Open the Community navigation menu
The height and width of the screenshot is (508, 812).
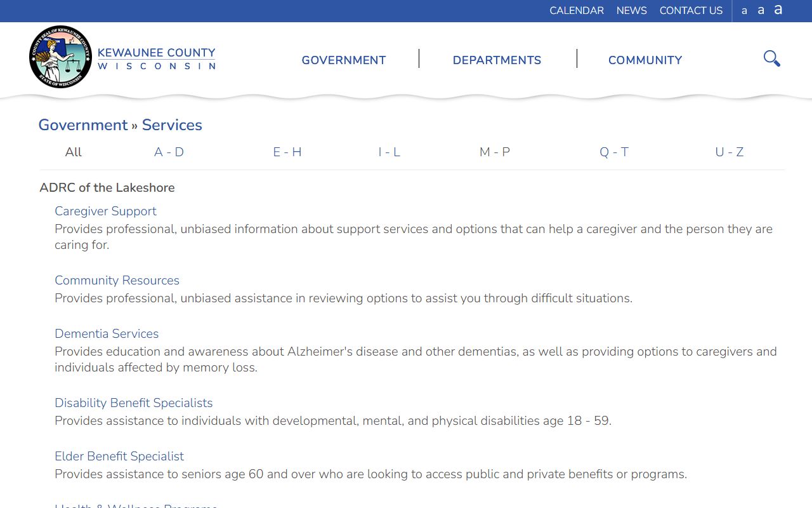click(x=645, y=60)
